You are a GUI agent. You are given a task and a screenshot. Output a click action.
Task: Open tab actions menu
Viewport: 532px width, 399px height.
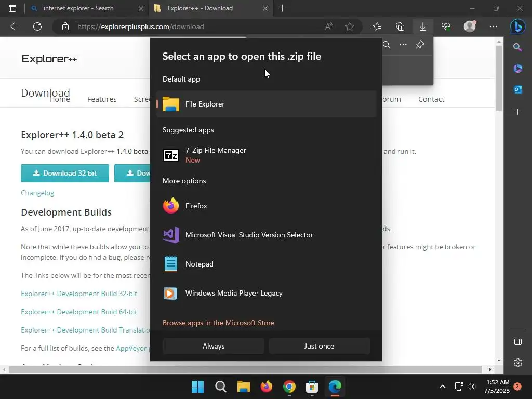[12, 8]
